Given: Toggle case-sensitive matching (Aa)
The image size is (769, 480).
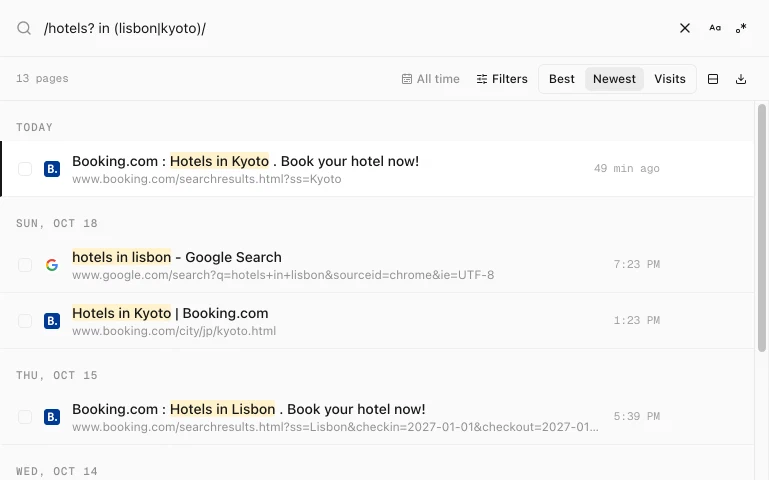Looking at the screenshot, I should tap(715, 28).
